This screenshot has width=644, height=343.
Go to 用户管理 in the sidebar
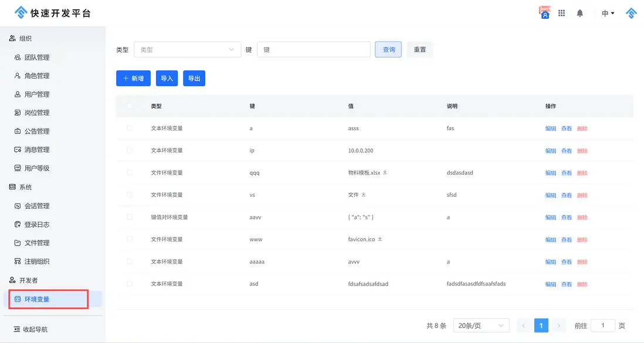[x=36, y=94]
